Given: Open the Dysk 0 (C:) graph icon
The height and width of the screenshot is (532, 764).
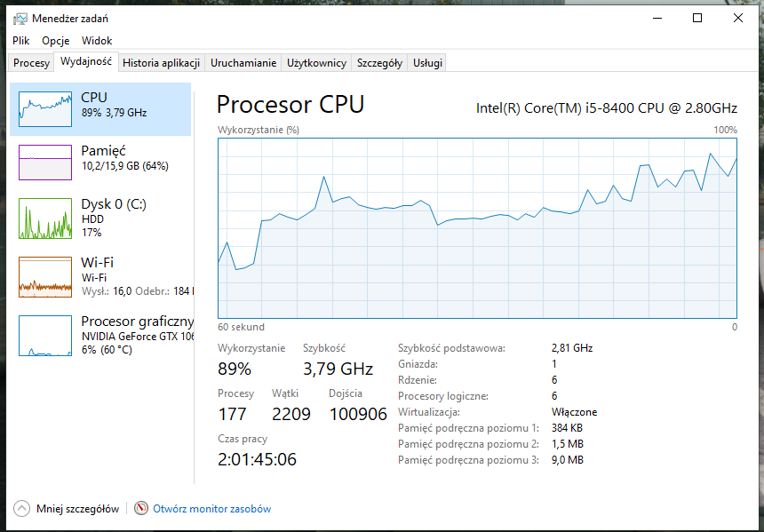Looking at the screenshot, I should tap(45, 218).
